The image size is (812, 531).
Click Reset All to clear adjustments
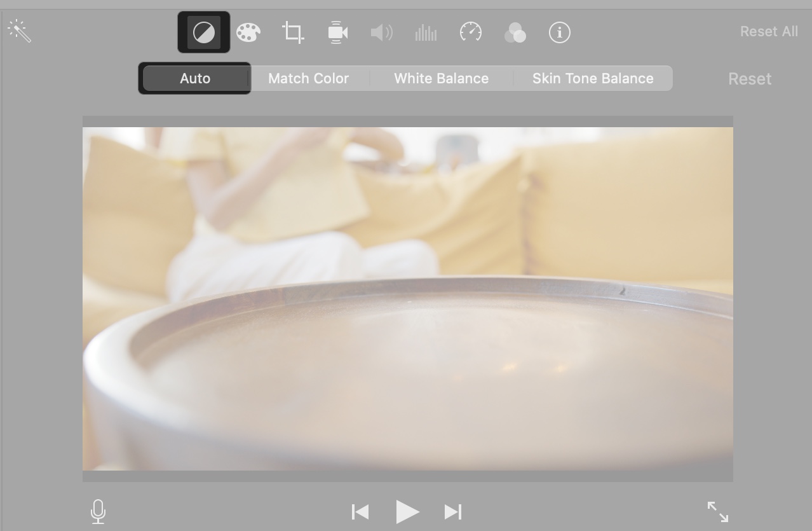[x=769, y=31]
